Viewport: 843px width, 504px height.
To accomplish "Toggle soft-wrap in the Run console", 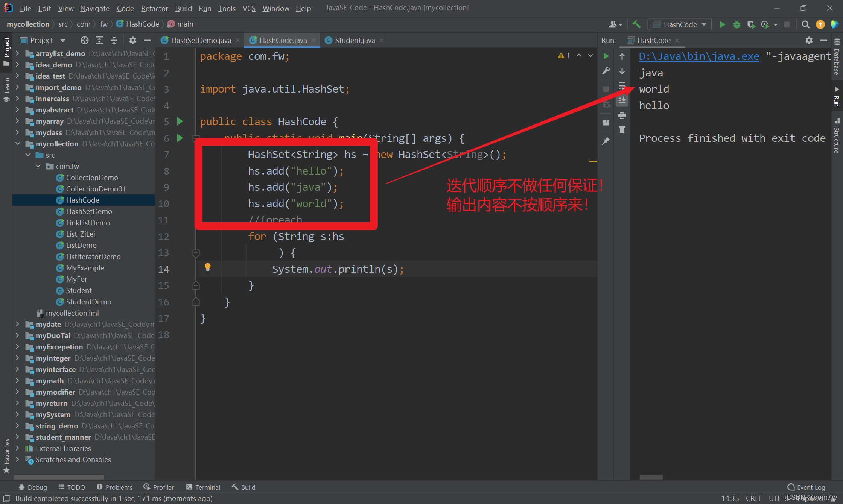I will pos(622,86).
